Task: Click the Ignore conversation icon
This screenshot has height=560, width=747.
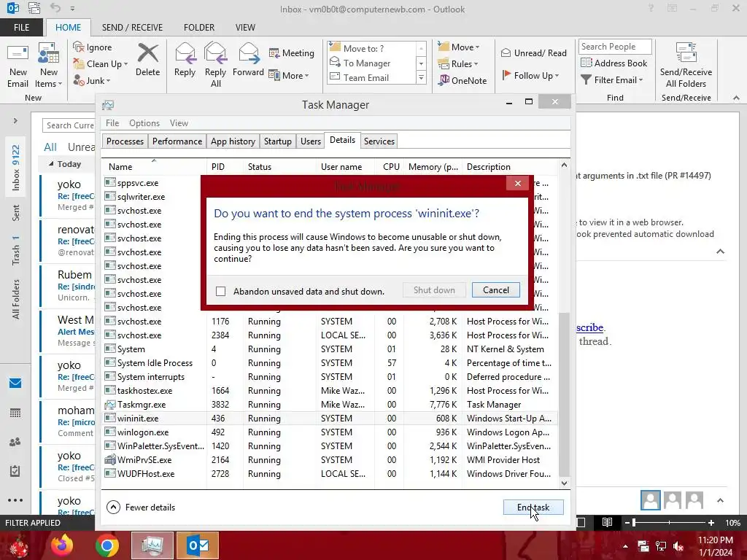Action: click(x=79, y=47)
